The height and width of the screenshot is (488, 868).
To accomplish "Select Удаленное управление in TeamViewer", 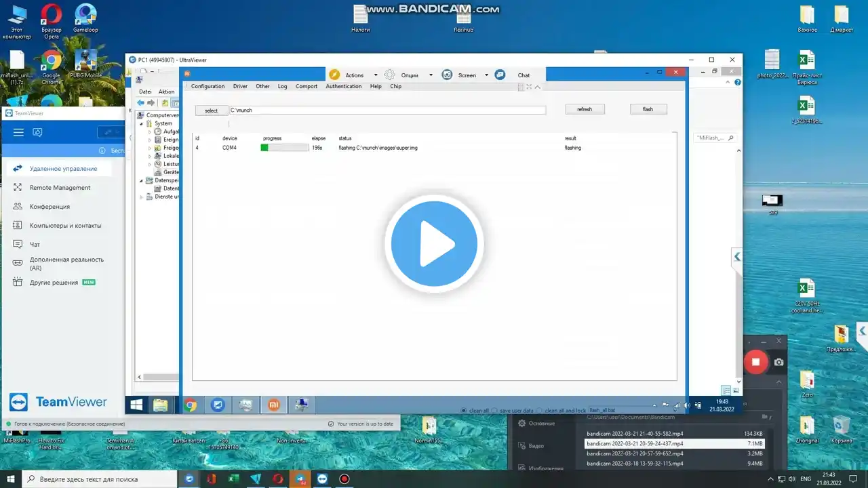I will pyautogui.click(x=62, y=169).
